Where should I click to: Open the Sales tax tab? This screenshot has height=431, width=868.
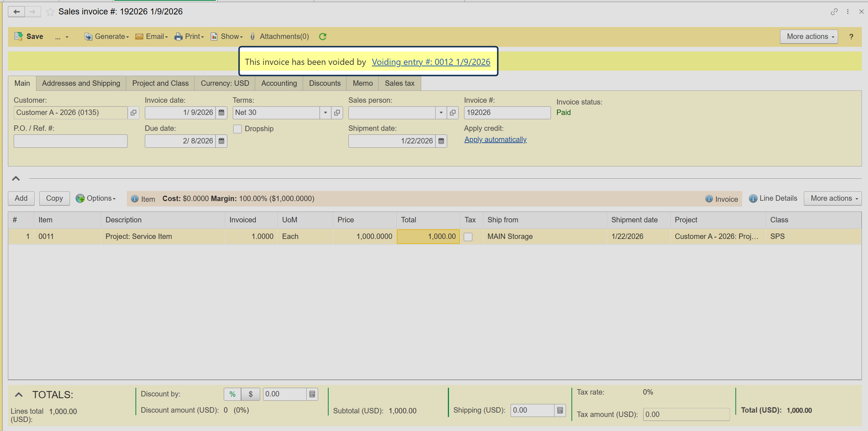click(399, 83)
